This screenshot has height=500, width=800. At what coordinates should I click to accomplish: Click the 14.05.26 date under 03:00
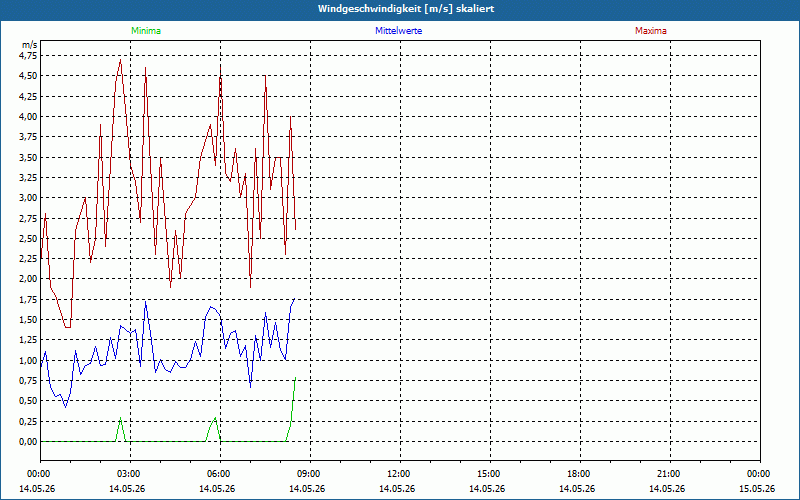coord(127,489)
